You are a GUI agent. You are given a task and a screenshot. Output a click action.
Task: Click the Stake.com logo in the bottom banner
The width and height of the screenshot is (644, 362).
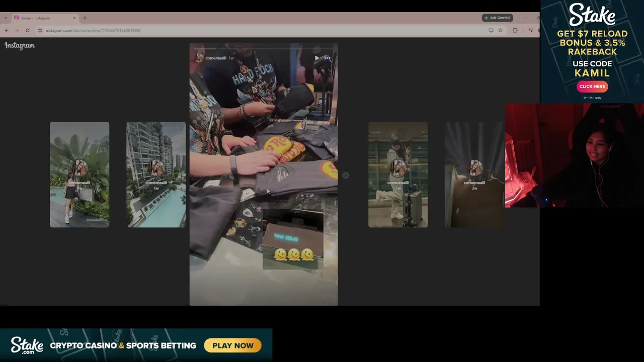(x=27, y=345)
